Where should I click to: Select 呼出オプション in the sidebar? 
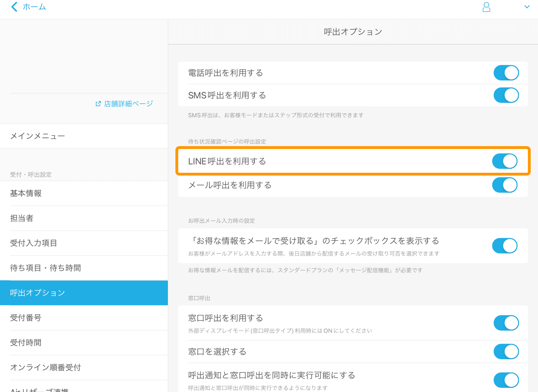[84, 293]
